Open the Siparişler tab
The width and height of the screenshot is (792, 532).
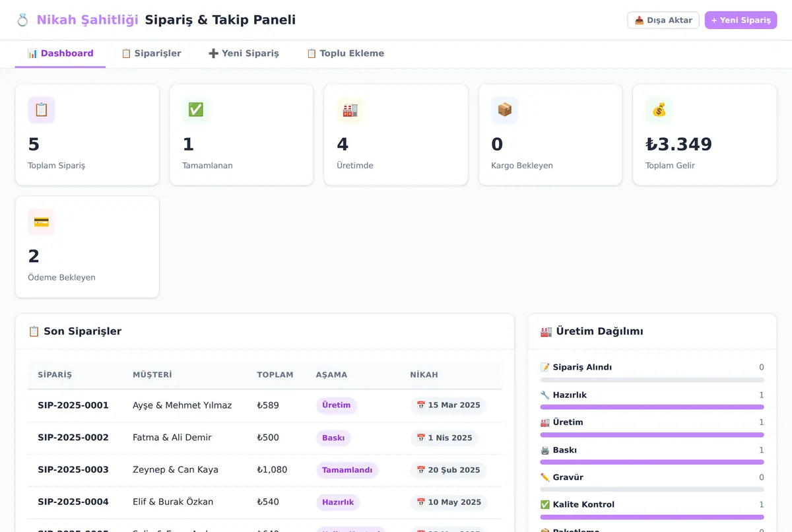(x=151, y=53)
